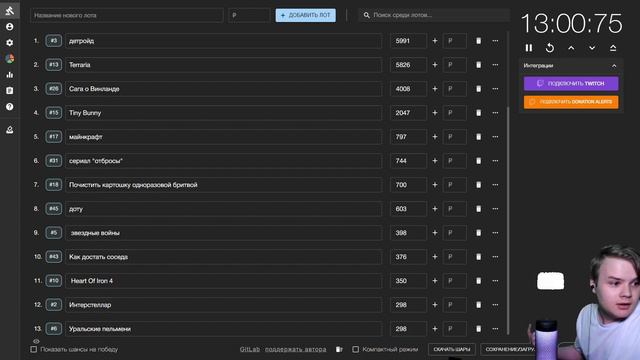
Task: Reset the timer with the circular arrow
Action: click(x=550, y=48)
